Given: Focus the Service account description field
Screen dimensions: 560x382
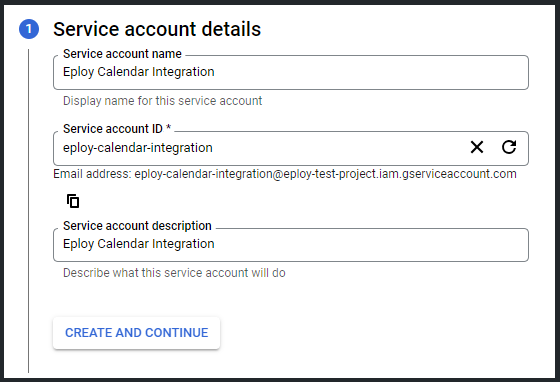Looking at the screenshot, I should (291, 245).
